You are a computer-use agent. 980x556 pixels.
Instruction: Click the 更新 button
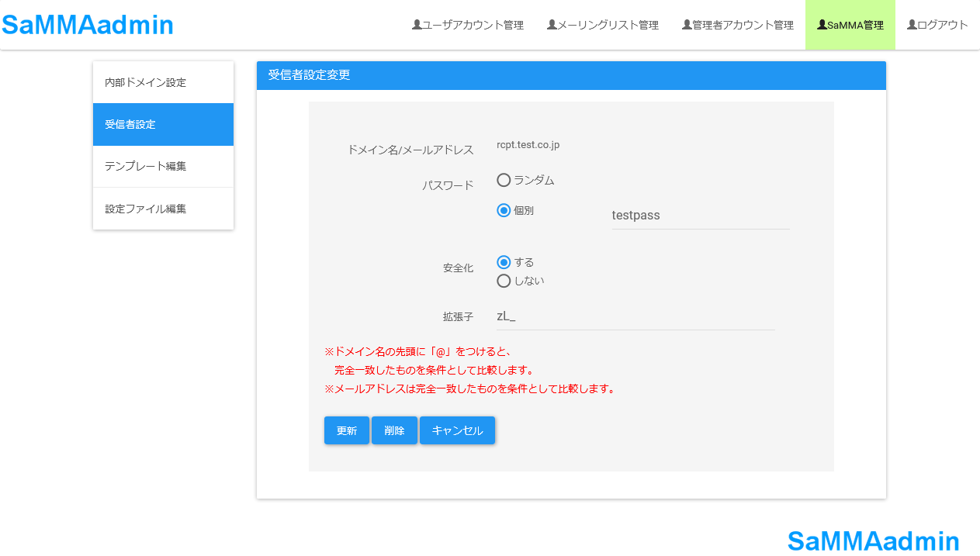pyautogui.click(x=347, y=430)
